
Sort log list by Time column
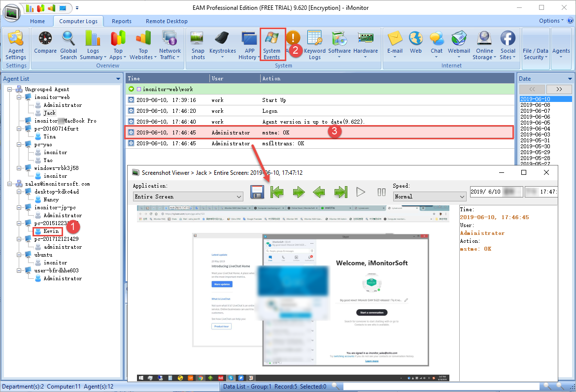tap(168, 78)
